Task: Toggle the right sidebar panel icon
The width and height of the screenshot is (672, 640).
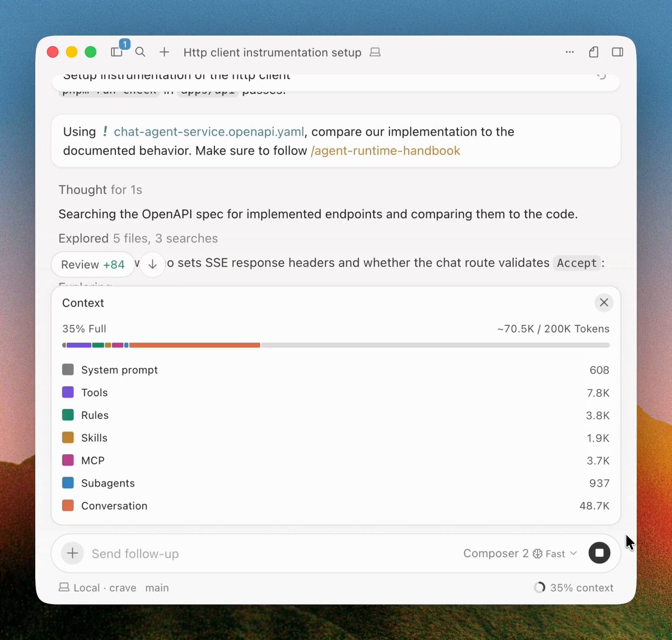Action: (x=618, y=52)
